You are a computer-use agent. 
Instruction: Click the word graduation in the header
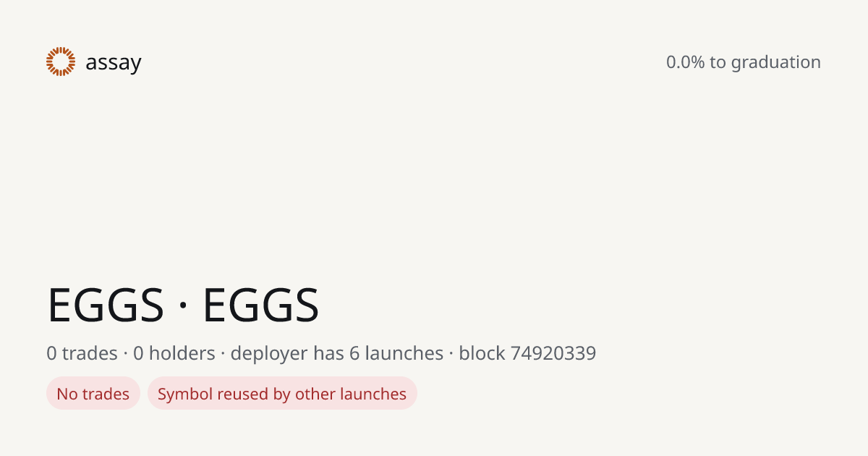tap(775, 63)
